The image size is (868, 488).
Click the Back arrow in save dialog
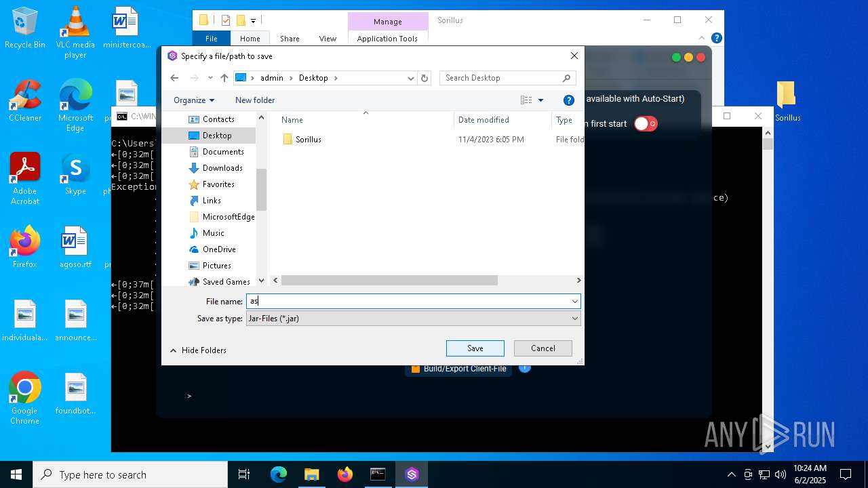[174, 78]
